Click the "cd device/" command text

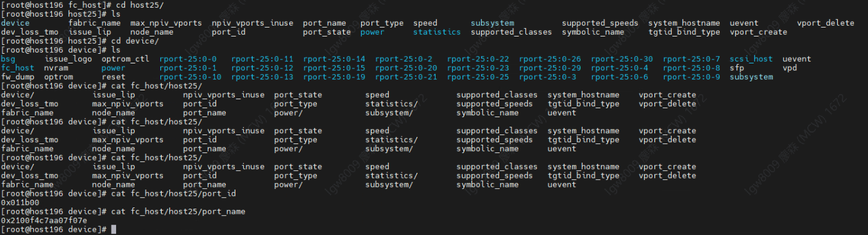[x=135, y=41]
